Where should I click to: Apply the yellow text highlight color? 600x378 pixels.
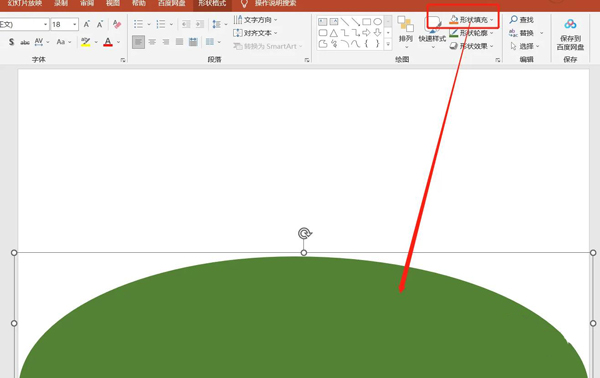[x=86, y=42]
